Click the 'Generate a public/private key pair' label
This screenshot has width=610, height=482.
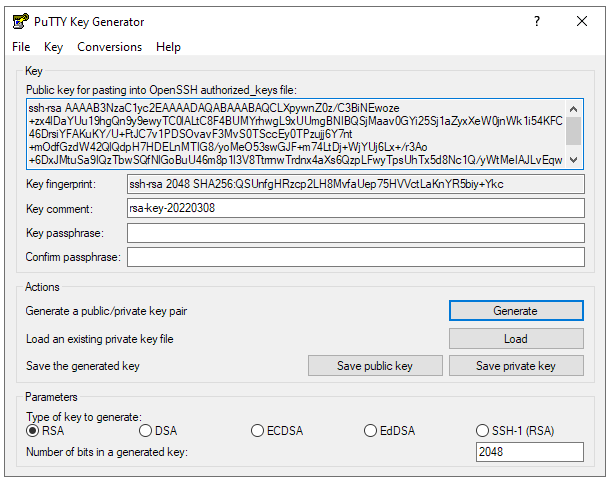(x=106, y=311)
